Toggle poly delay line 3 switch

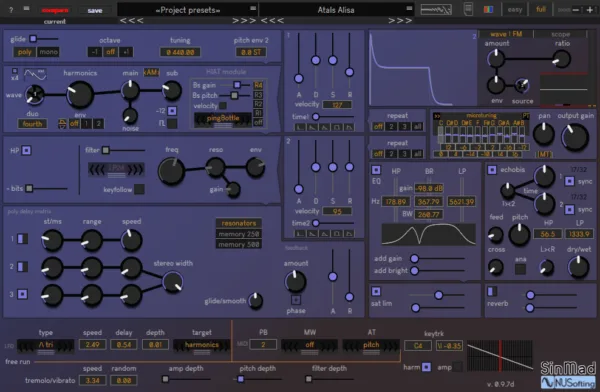[23, 294]
